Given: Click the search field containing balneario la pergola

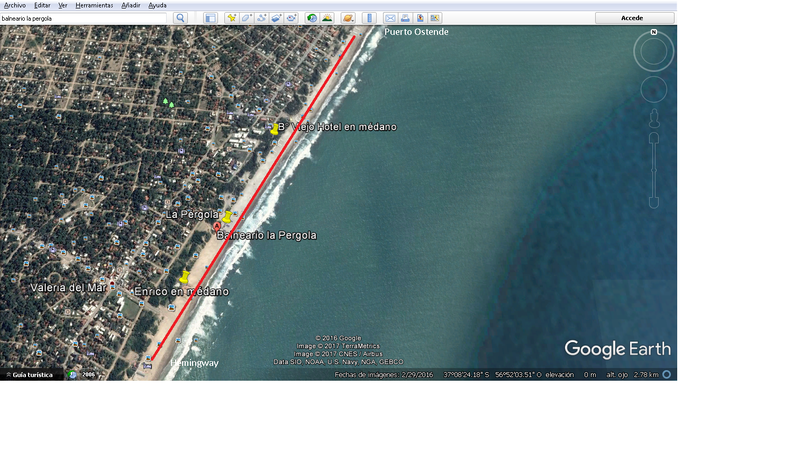Looking at the screenshot, I should (x=84, y=18).
